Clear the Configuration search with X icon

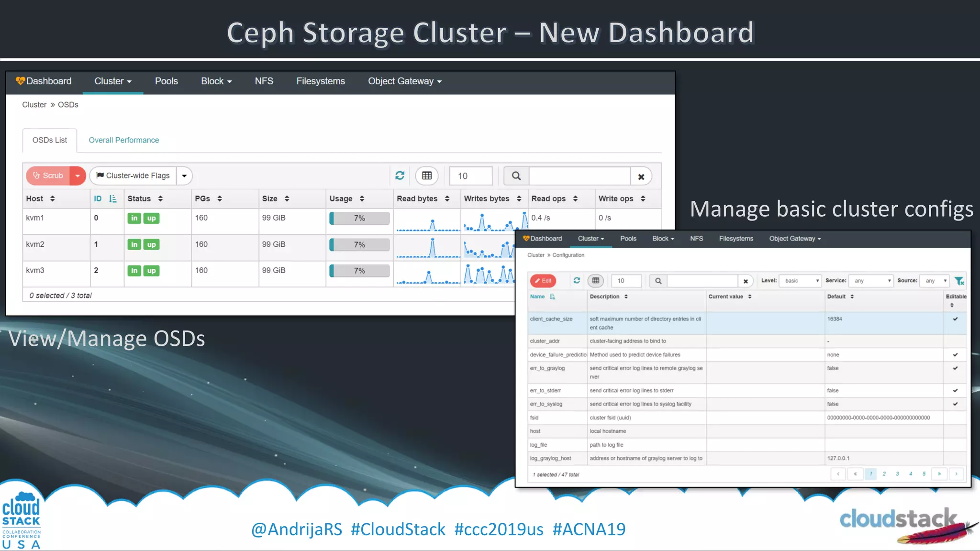point(746,281)
